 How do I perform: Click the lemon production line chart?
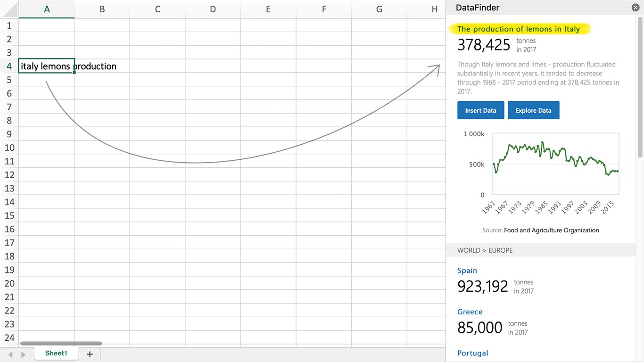coord(555,165)
